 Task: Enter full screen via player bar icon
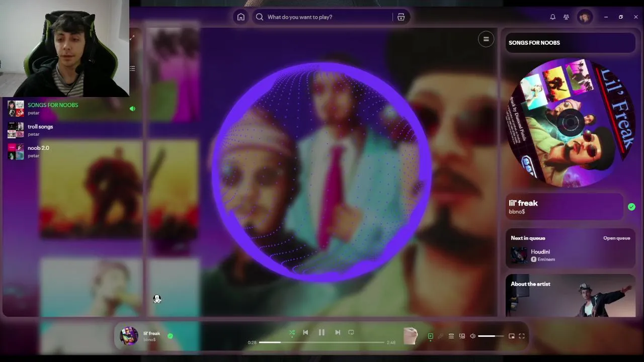pyautogui.click(x=522, y=336)
